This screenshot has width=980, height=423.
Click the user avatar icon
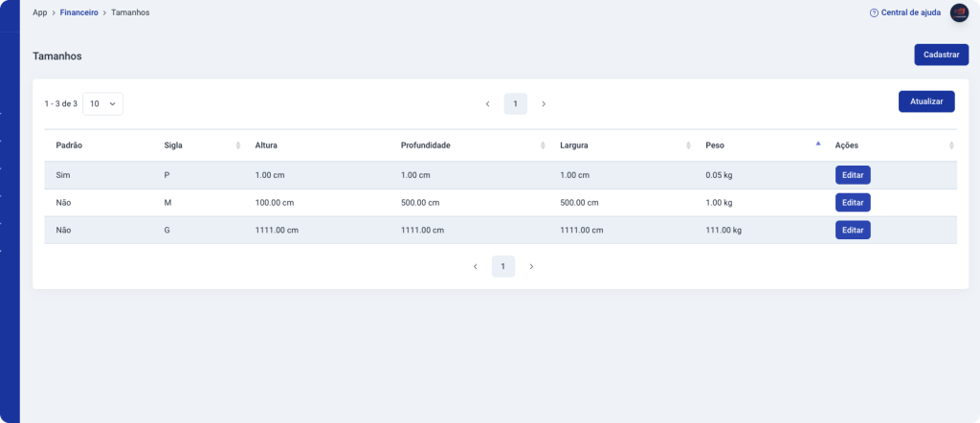[x=959, y=12]
